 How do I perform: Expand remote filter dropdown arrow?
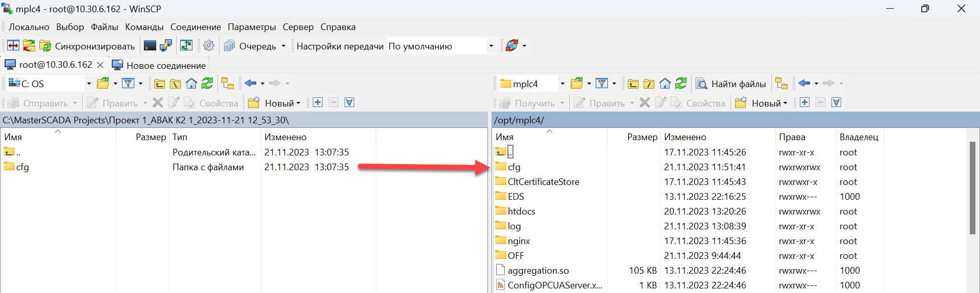[x=614, y=83]
